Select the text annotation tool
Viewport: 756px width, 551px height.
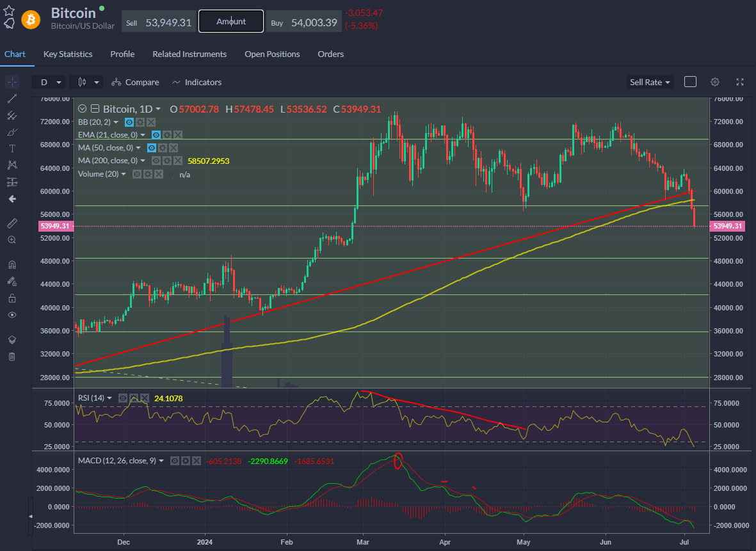pyautogui.click(x=12, y=148)
